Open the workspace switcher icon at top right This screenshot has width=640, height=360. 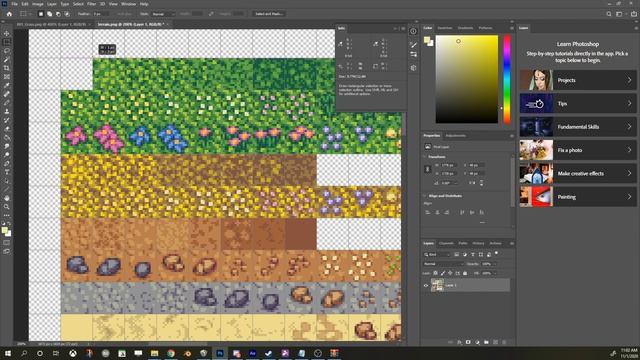[x=619, y=14]
